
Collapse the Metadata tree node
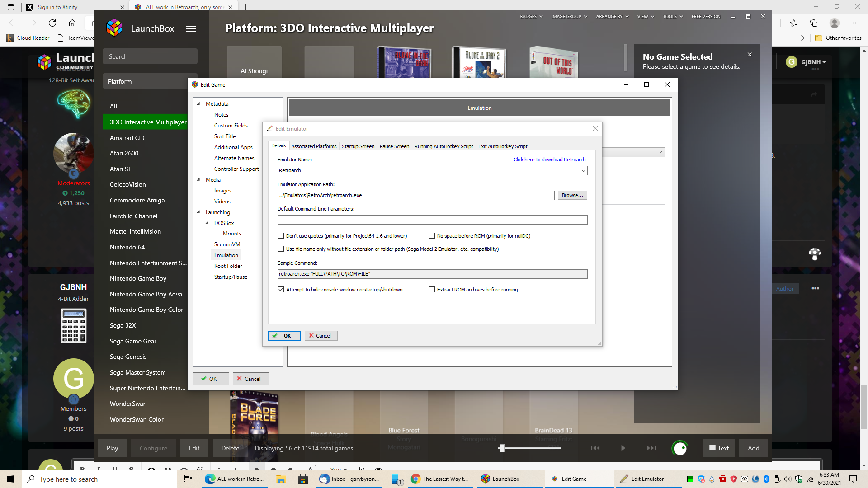[x=198, y=104]
